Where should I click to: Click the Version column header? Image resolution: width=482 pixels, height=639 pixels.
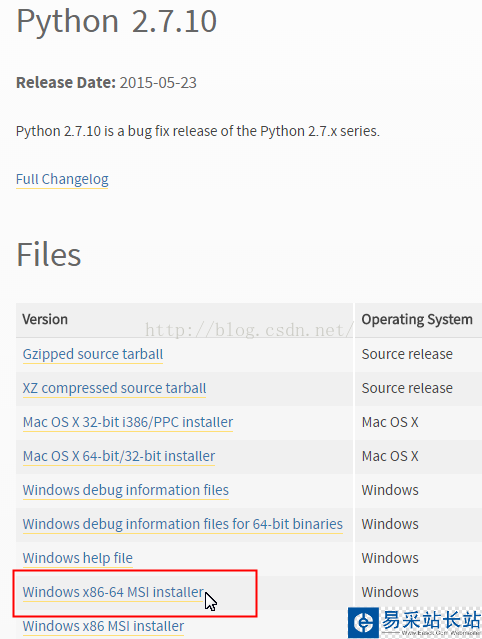pyautogui.click(x=45, y=320)
